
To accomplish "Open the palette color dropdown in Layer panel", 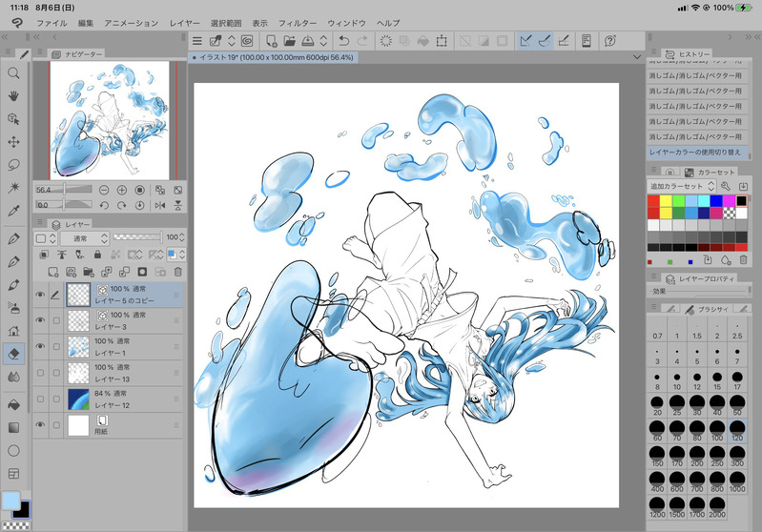I will 45,238.
